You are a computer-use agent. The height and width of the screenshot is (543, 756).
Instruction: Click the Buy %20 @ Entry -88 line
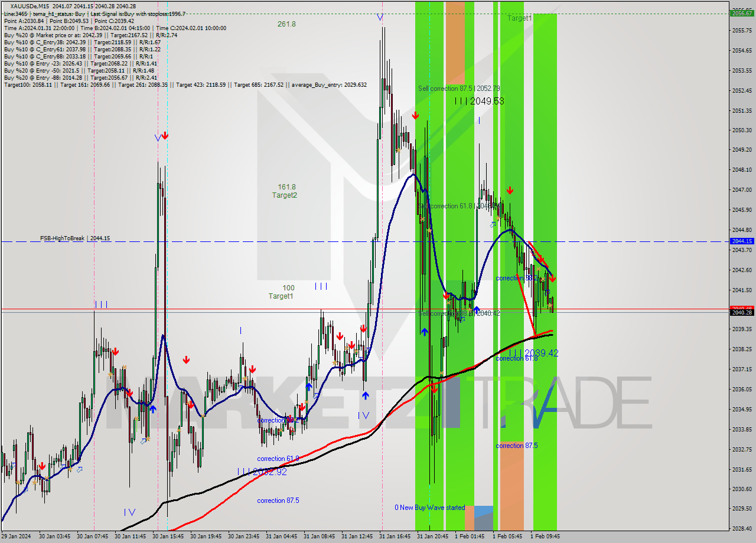(80, 77)
